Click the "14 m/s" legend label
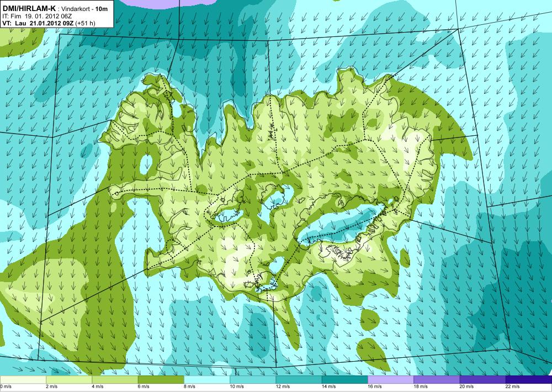Screen dimensions: 552x392 329,386
